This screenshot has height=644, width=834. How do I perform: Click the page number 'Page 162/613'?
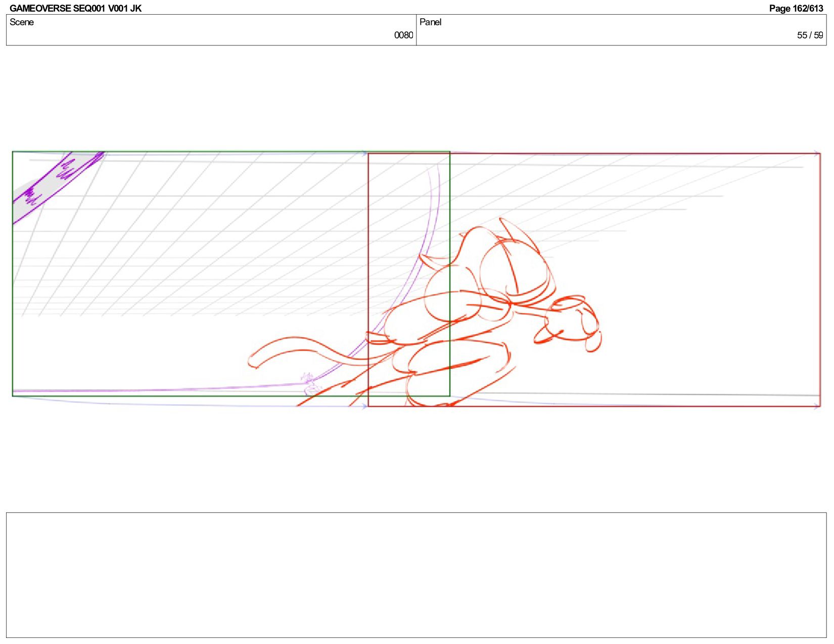click(796, 8)
